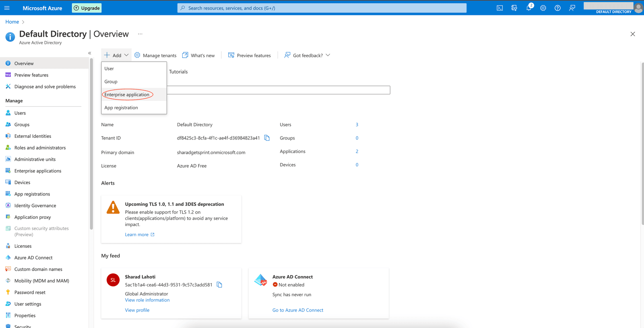
Task: Copy Sharad Lahoti's object ID
Action: click(219, 285)
